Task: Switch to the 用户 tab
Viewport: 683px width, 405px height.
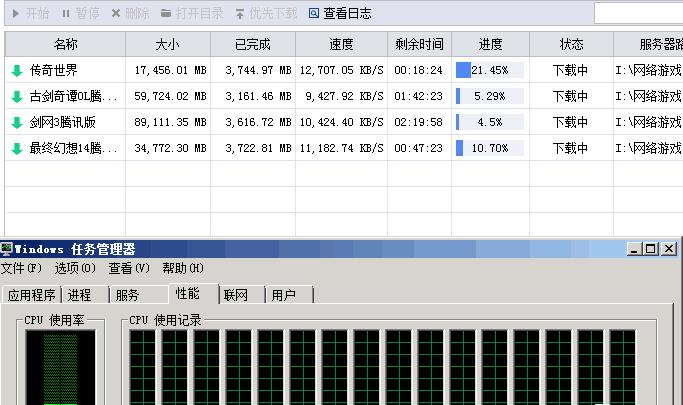Action: (x=289, y=295)
